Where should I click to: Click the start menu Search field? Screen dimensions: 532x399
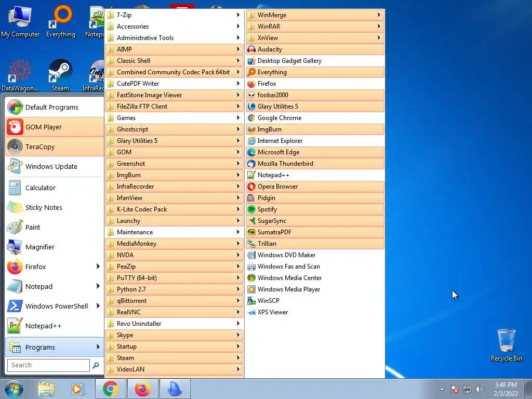(48, 365)
